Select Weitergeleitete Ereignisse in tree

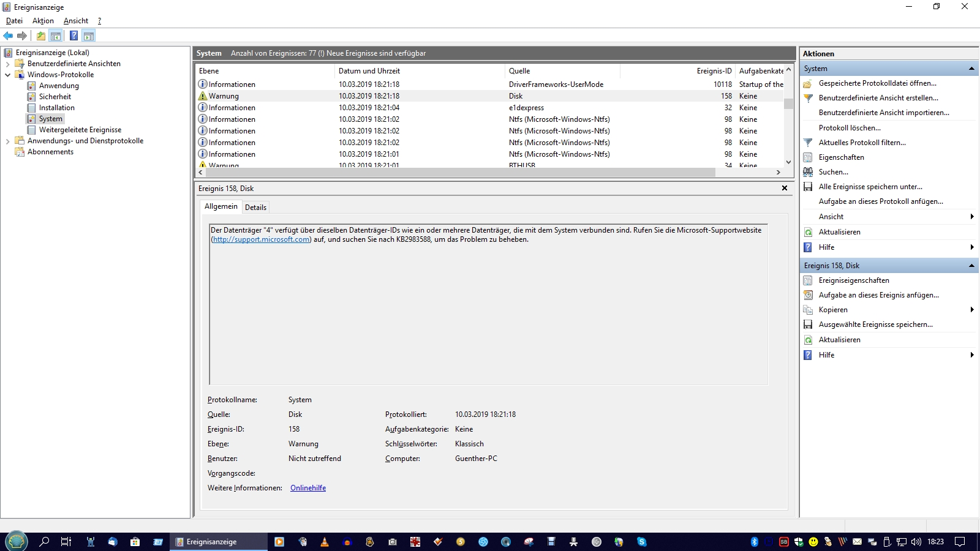pyautogui.click(x=80, y=130)
